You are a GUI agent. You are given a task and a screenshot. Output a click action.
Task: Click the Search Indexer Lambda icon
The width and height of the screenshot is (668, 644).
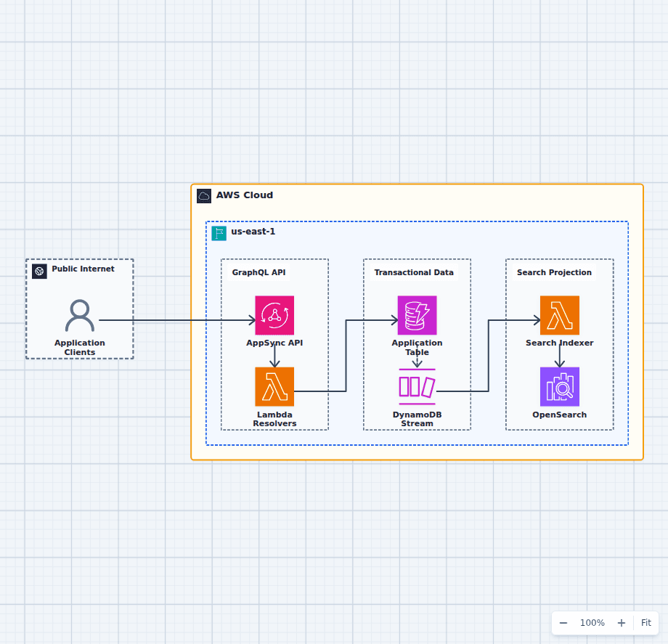coord(560,315)
